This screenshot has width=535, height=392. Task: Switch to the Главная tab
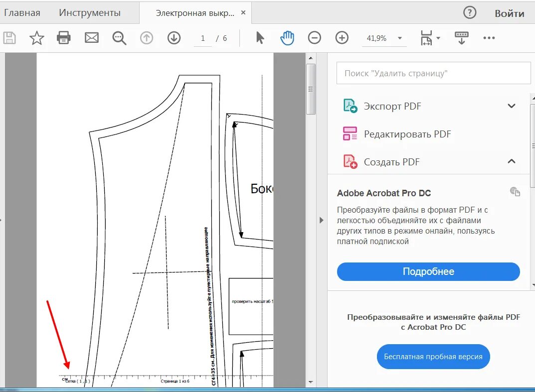pos(22,13)
